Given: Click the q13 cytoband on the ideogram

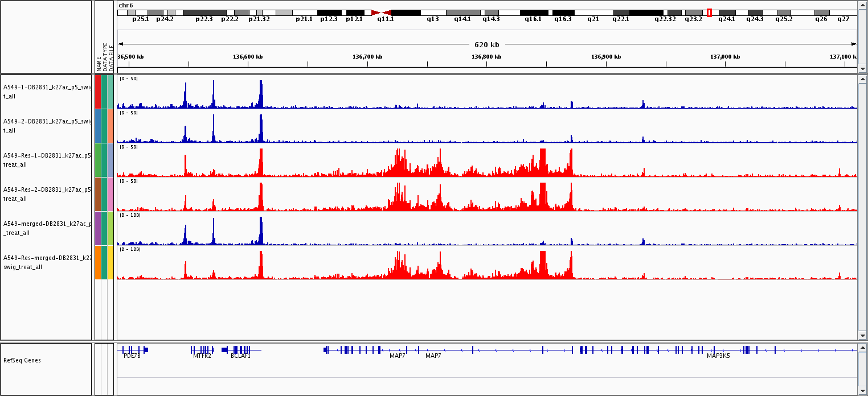Looking at the screenshot, I should (433, 13).
